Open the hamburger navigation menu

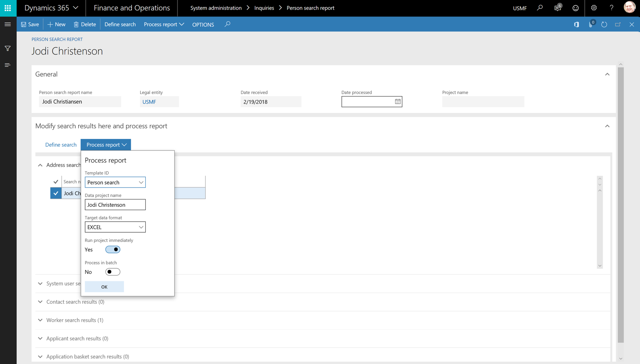pyautogui.click(x=8, y=24)
